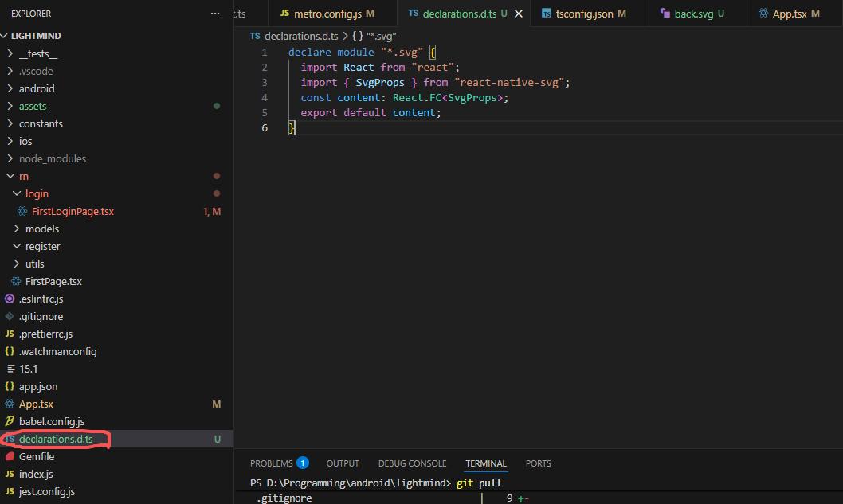Image resolution: width=843 pixels, height=504 pixels.
Task: Collapse the LIGHTMIND root folder
Action: point(6,36)
